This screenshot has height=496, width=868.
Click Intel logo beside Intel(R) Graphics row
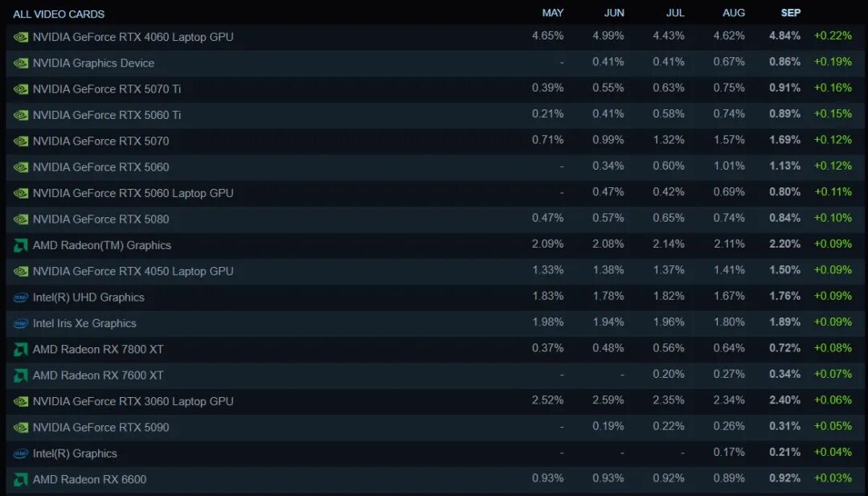[x=20, y=453]
